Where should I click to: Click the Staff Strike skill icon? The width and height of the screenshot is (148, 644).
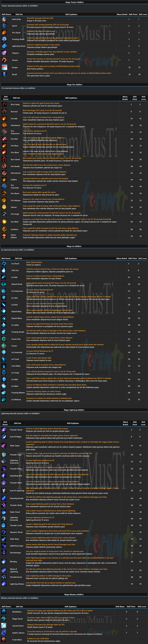(x=4, y=19)
